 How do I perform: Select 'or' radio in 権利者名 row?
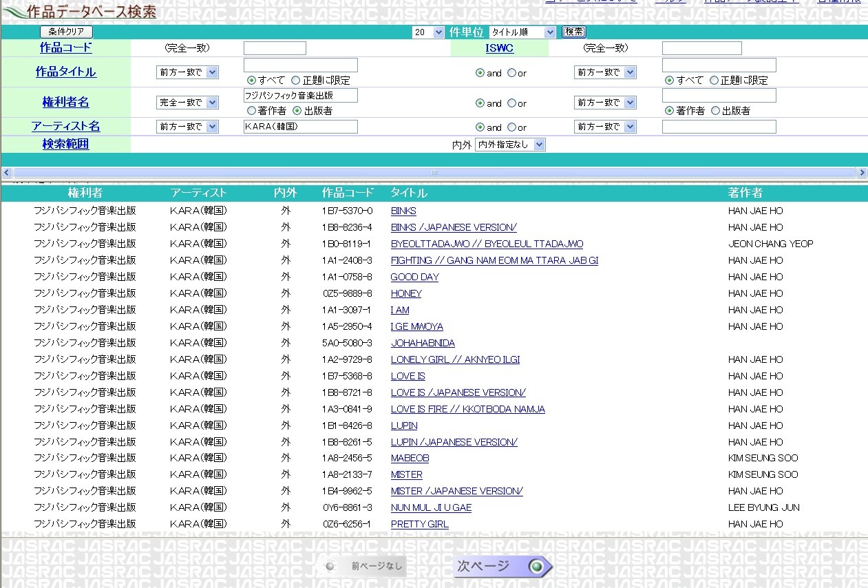point(511,103)
